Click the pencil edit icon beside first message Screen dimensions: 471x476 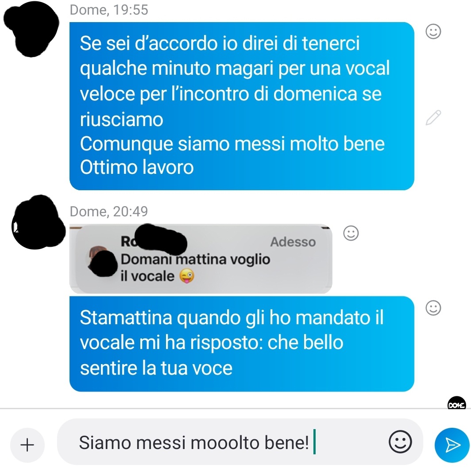433,118
